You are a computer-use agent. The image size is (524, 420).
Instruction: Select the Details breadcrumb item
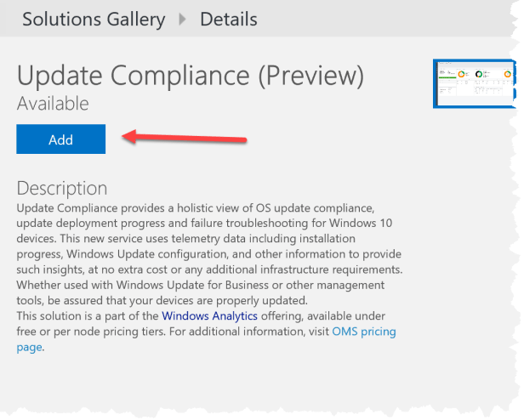[x=228, y=18]
